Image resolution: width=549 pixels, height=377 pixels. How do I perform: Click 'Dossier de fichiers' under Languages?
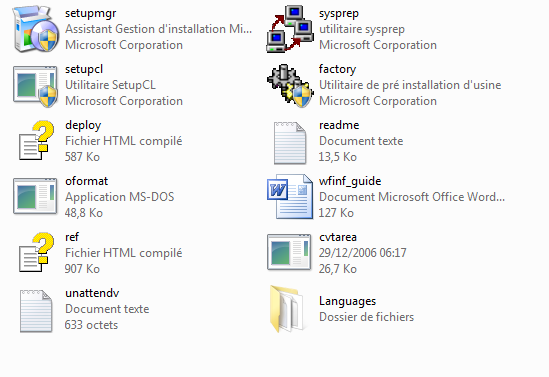[366, 317]
